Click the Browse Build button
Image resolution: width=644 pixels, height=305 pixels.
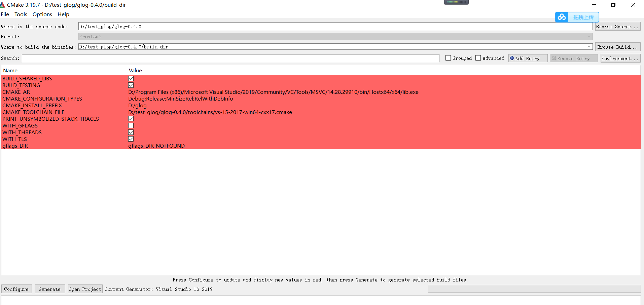pyautogui.click(x=617, y=47)
